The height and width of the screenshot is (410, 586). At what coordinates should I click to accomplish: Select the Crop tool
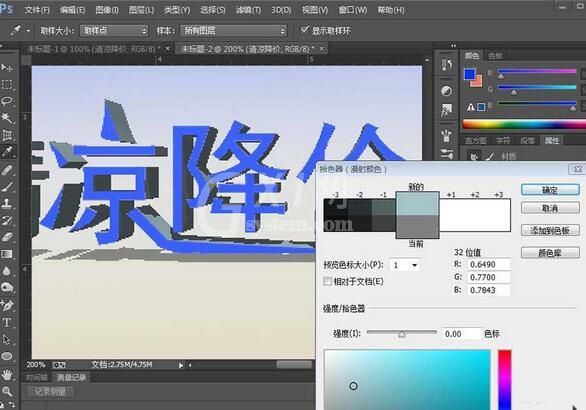point(7,135)
